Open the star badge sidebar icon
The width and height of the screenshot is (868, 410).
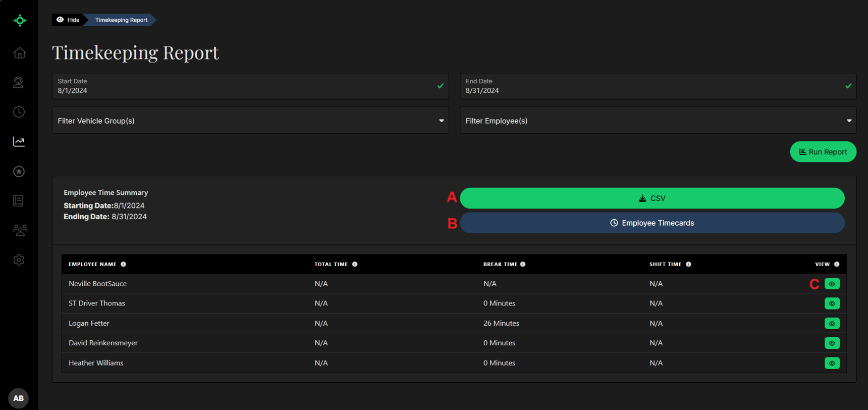(x=19, y=172)
